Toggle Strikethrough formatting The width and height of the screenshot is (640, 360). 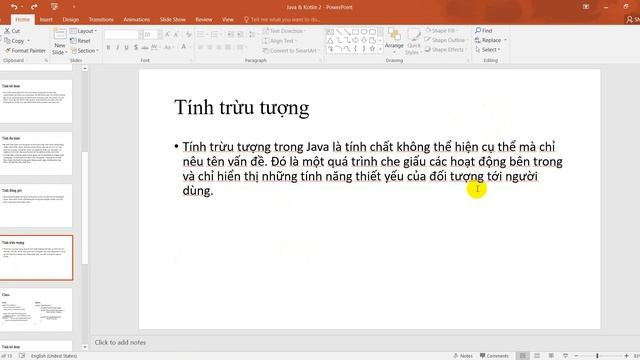click(x=145, y=48)
